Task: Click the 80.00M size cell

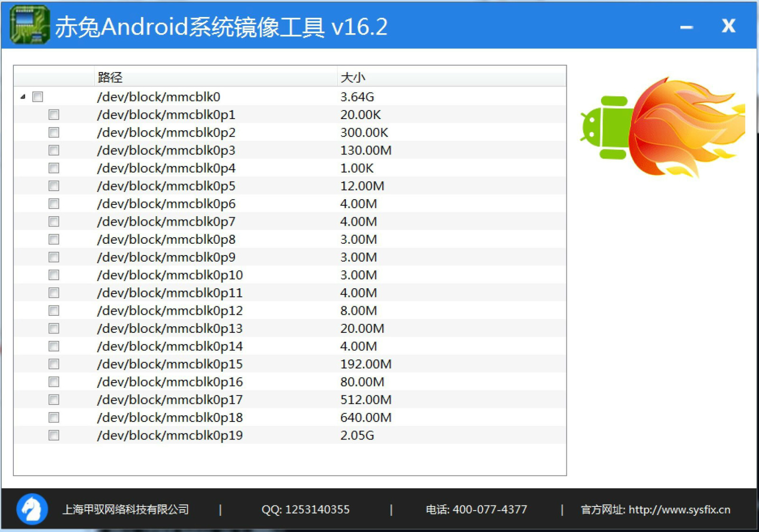Action: [x=362, y=382]
